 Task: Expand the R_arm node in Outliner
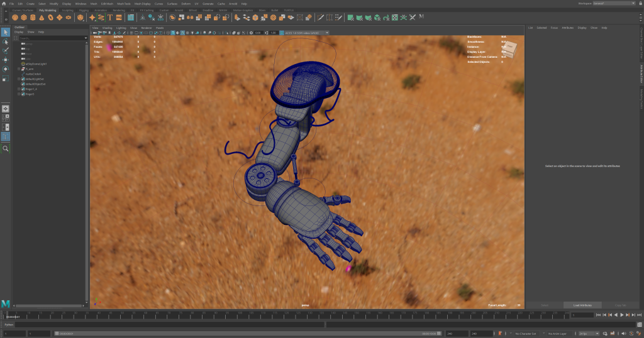[x=19, y=68]
